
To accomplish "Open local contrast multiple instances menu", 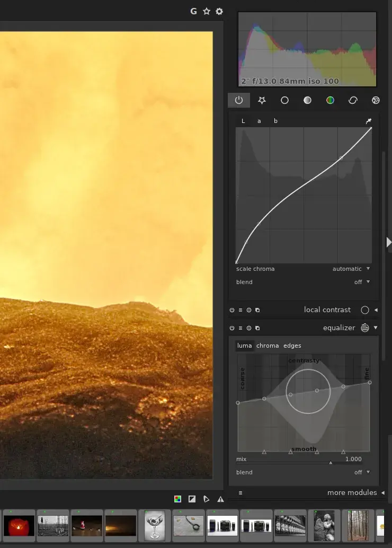I will (257, 310).
